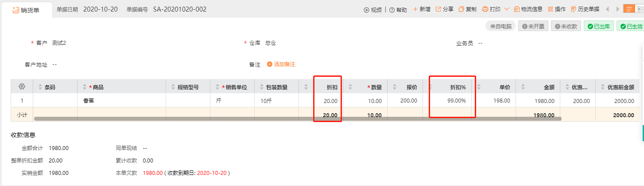Image resolution: width=644 pixels, height=186 pixels.
Task: Open 历史单据 history documents
Action: 585,9
